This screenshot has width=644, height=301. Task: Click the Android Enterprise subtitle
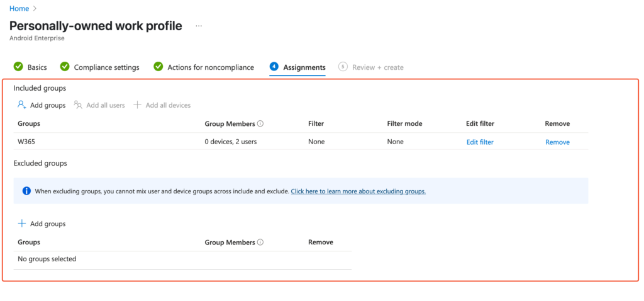(37, 38)
